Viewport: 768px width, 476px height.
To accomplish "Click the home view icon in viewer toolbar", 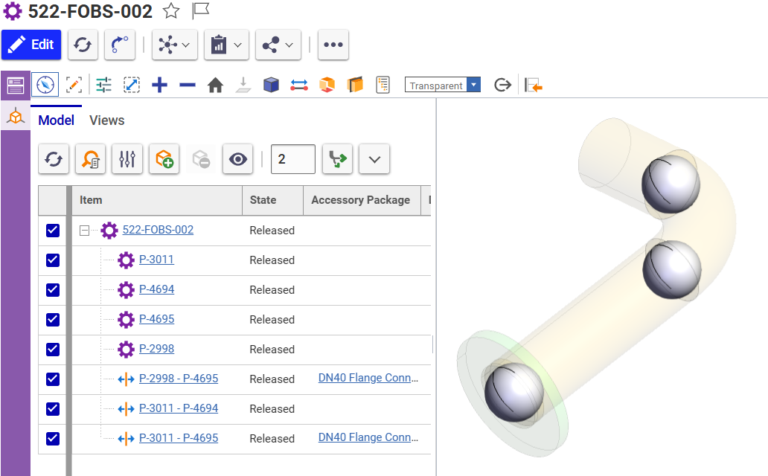I will pyautogui.click(x=215, y=86).
